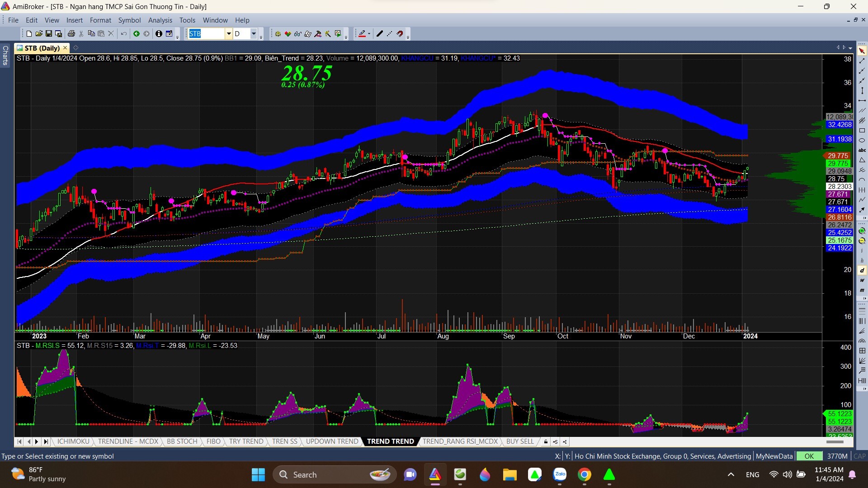Select the ellipse drawing tool
This screenshot has width=868, height=488.
[862, 140]
